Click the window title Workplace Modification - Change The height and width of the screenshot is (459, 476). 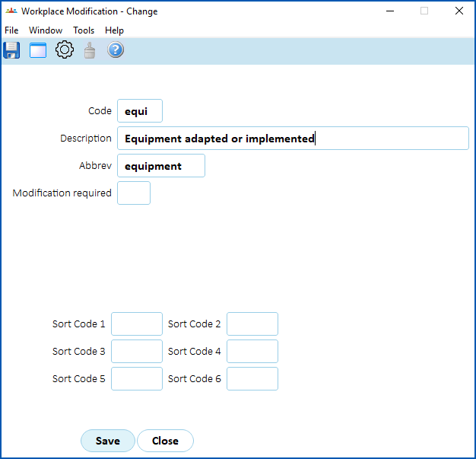90,11
